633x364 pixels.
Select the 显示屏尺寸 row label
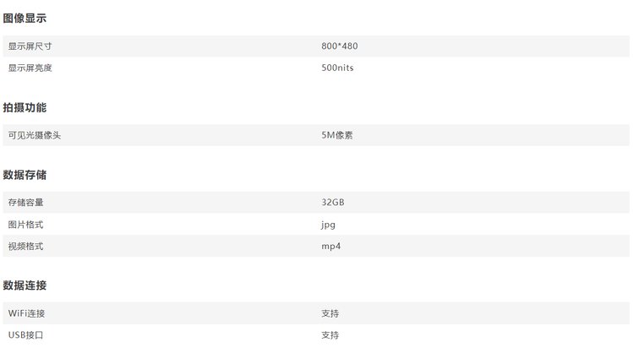pyautogui.click(x=30, y=46)
